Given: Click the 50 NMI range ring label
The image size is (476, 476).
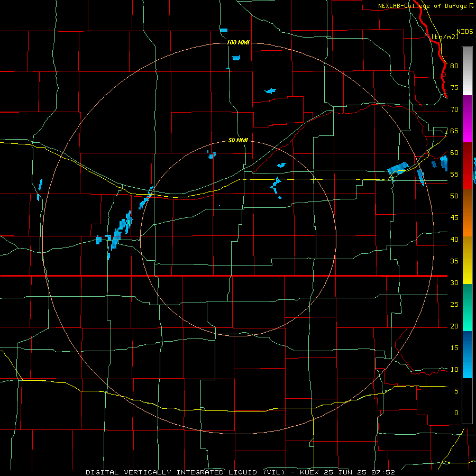Looking at the screenshot, I should (x=239, y=140).
